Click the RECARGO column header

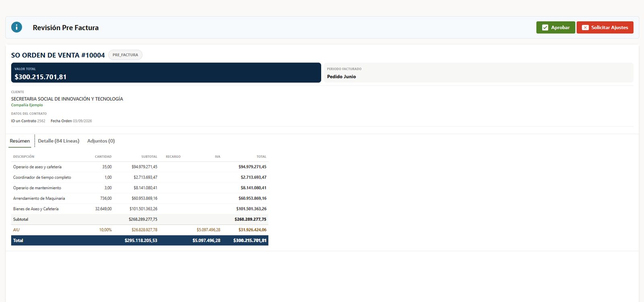coord(173,157)
